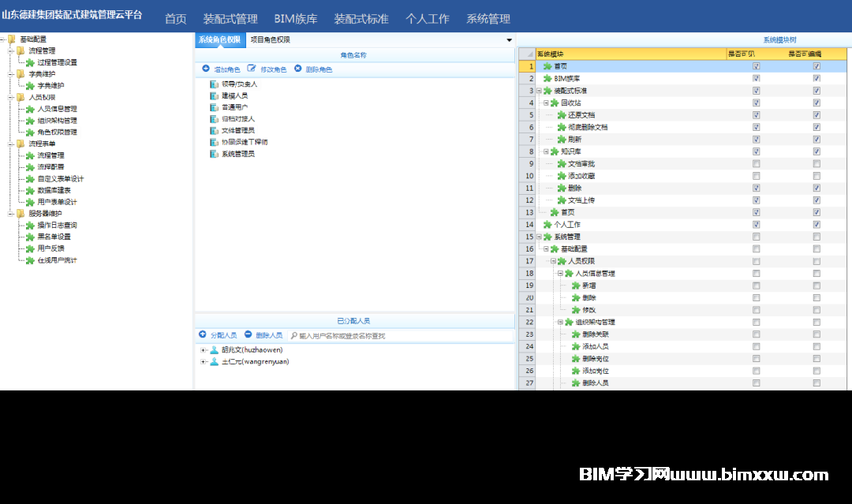Expand the 胡兆文(huzhaowen) user node

pos(204,350)
